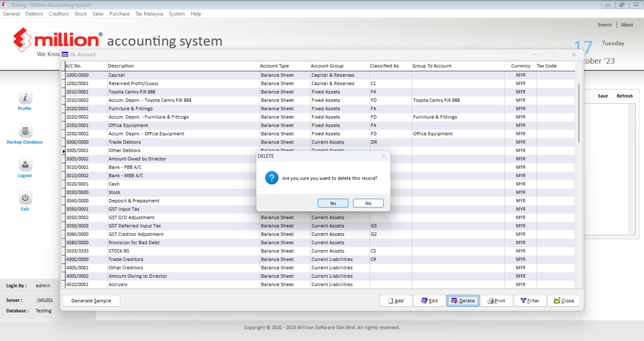
Task: Click the Print button in GL Account
Action: click(x=496, y=301)
